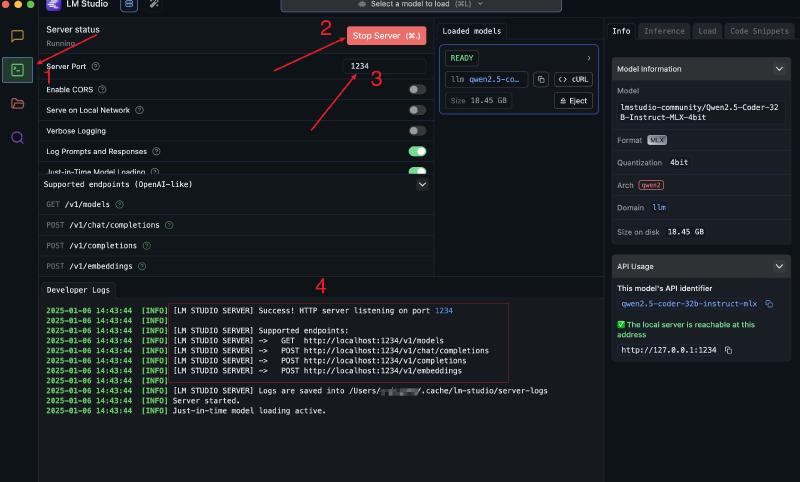Toggle the Verbose Logging switch
Viewport: 800px width, 482px height.
[x=417, y=131]
